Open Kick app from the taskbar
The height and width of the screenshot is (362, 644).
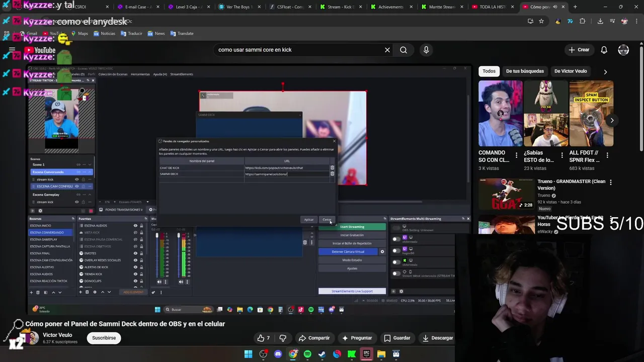[352, 354]
